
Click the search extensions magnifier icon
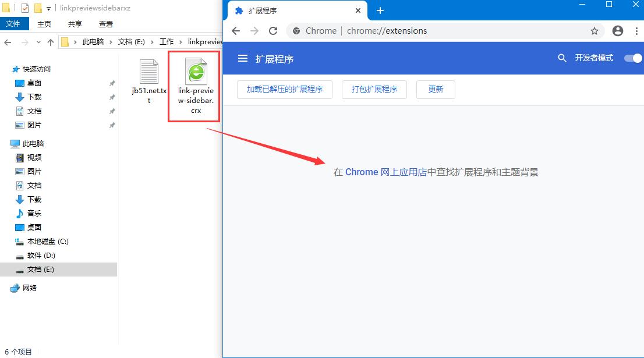pos(562,58)
